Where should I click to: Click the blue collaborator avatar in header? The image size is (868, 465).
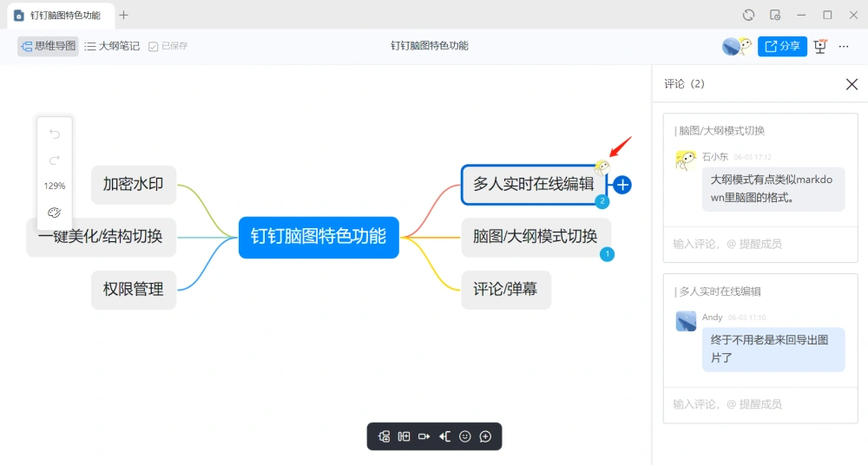click(x=730, y=47)
